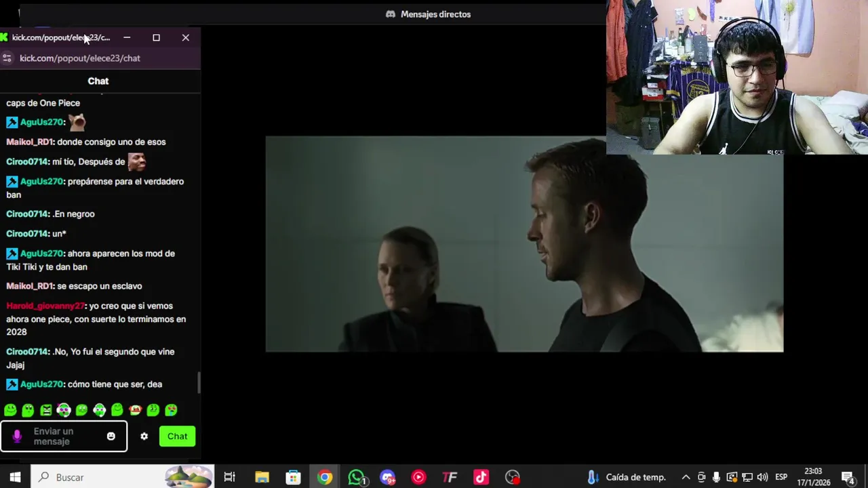Open Harold_giovanny27 user profile in chat
868x488 pixels.
(45, 306)
